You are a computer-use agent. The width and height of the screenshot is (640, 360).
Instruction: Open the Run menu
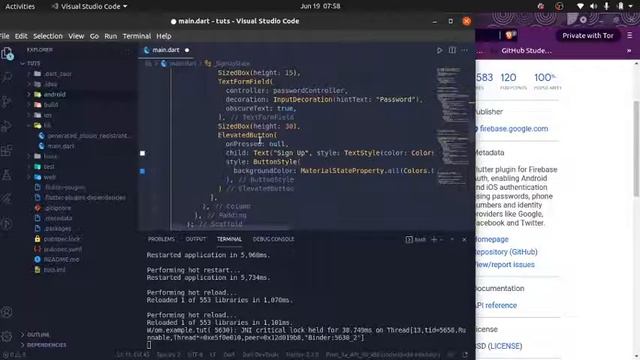click(x=111, y=36)
